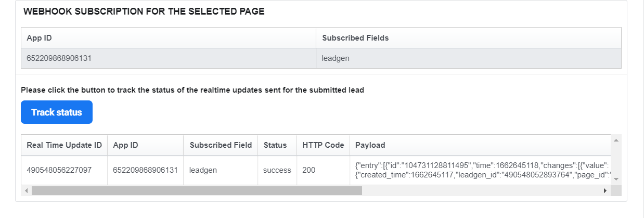Image resolution: width=644 pixels, height=218 pixels.
Task: Click the Subscribed Field header in lower table
Action: tap(221, 145)
